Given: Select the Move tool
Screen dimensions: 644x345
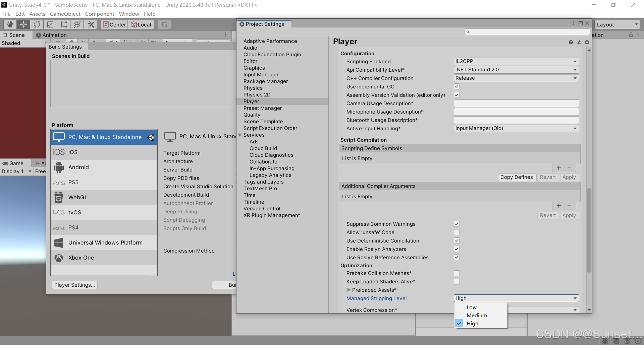Looking at the screenshot, I should coord(23,24).
